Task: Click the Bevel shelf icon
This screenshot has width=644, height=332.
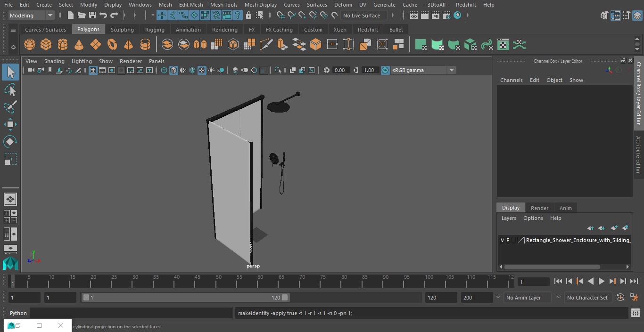Action: pyautogui.click(x=316, y=45)
